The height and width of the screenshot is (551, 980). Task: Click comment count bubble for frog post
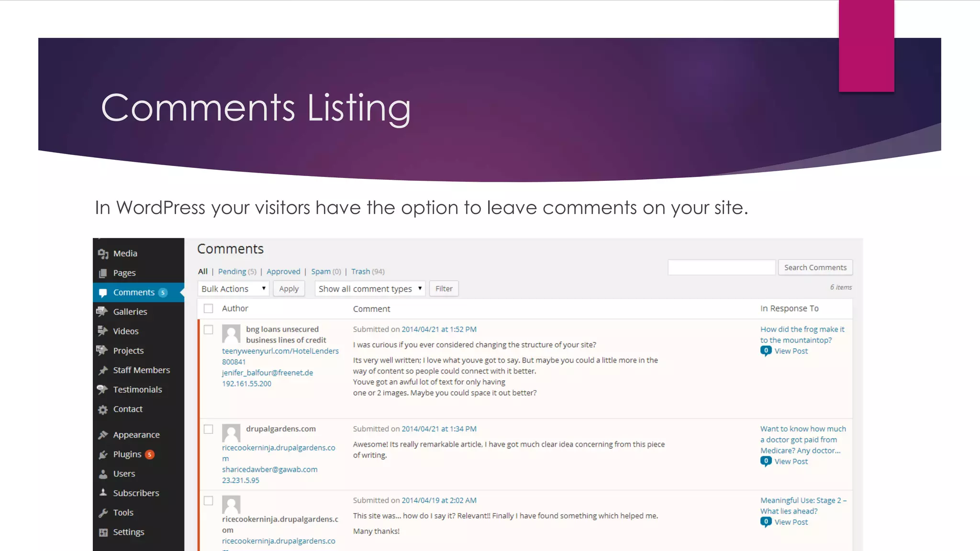click(x=766, y=351)
